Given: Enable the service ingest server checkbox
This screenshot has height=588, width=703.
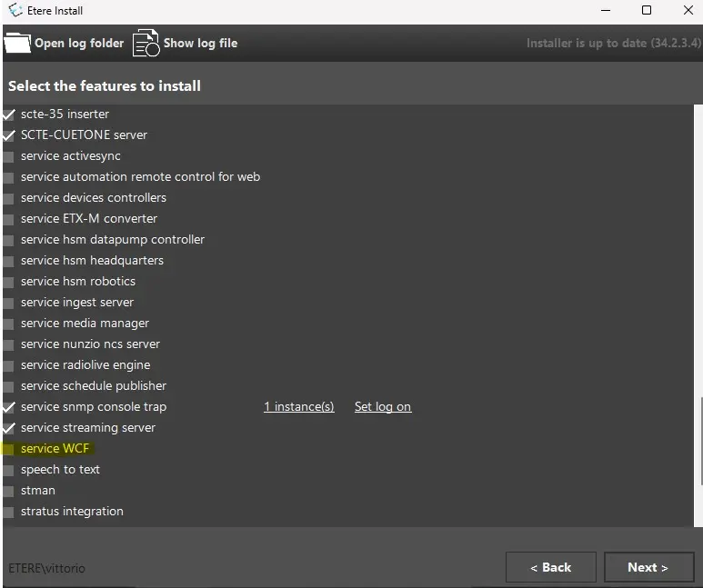Looking at the screenshot, I should [x=9, y=303].
